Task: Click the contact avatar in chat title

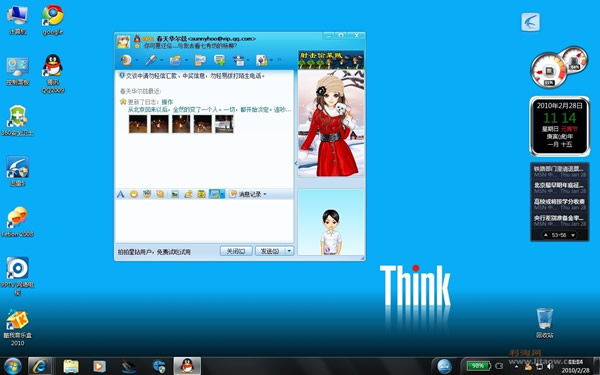Action: (123, 42)
